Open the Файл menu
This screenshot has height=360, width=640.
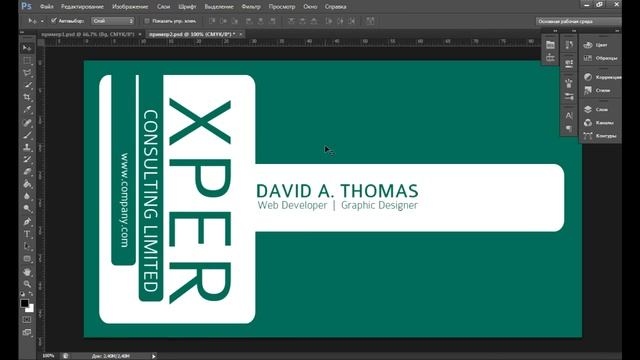[x=47, y=7]
